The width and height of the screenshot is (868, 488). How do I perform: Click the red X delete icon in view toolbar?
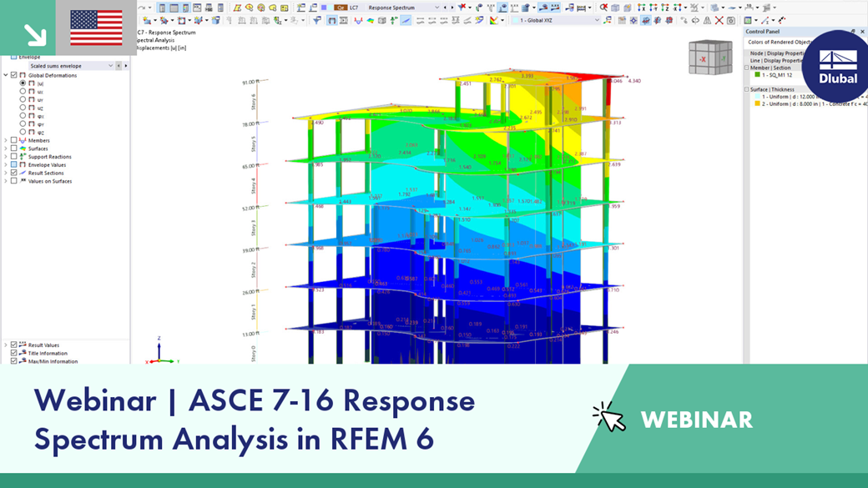click(x=719, y=21)
